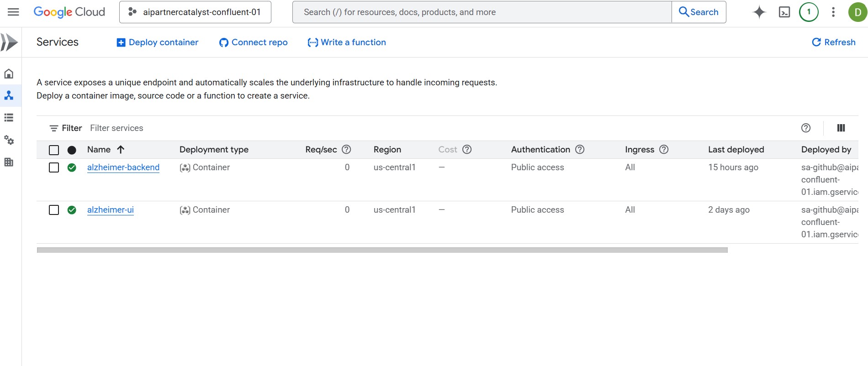The image size is (868, 366).
Task: Select the alzheimer-backend service checkbox
Action: coord(54,167)
